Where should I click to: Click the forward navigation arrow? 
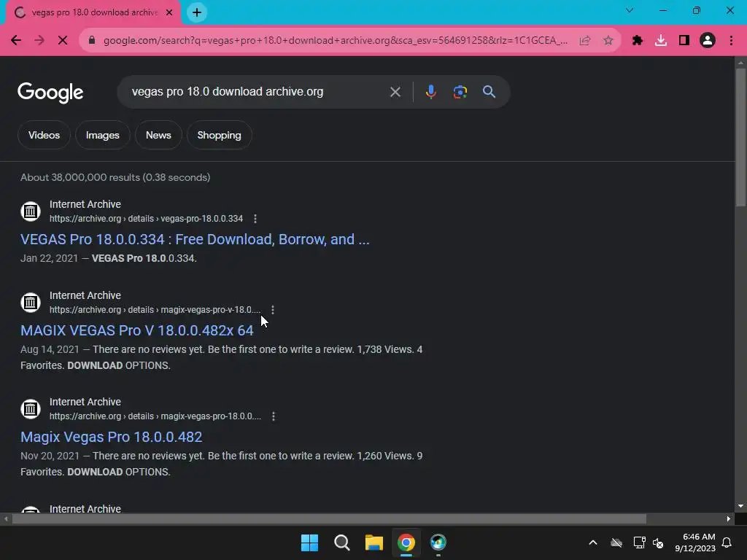(39, 41)
